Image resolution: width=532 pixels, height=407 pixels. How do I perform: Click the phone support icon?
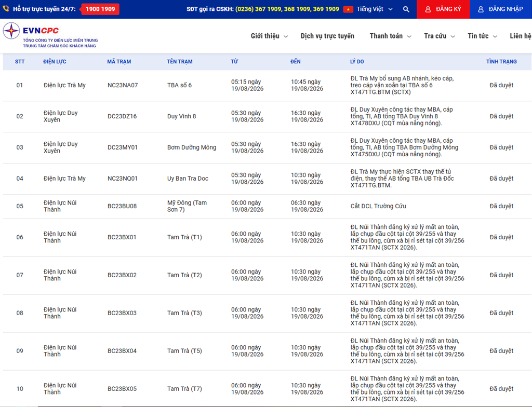click(x=6, y=9)
